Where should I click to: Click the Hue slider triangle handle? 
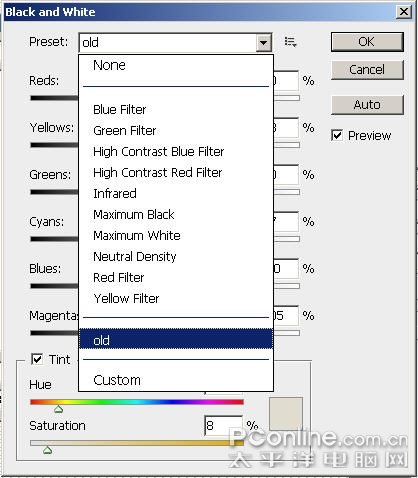click(x=59, y=409)
